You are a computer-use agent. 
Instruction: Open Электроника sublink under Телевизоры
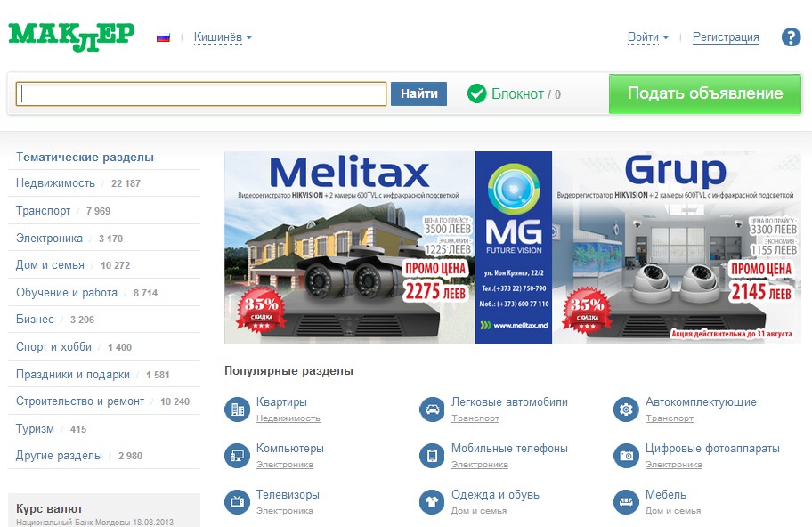[x=285, y=511]
